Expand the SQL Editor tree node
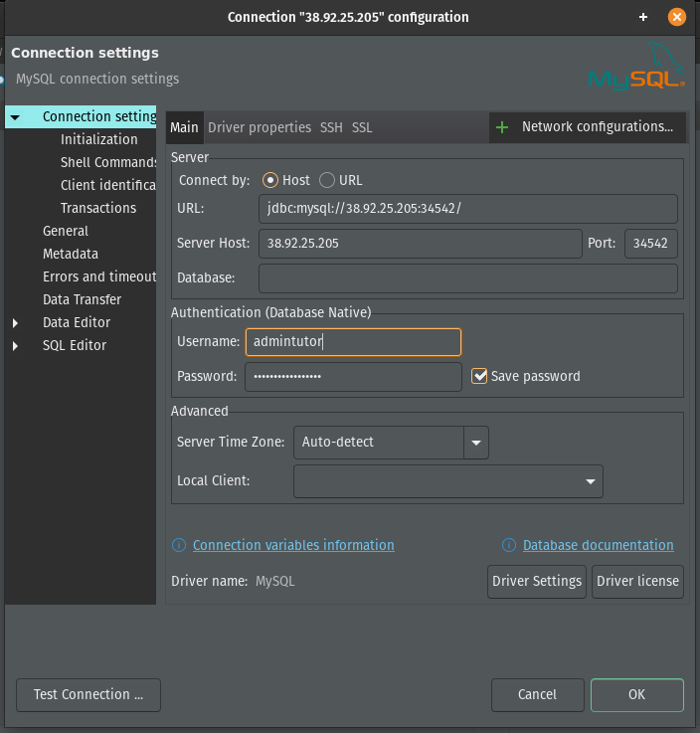 16,345
